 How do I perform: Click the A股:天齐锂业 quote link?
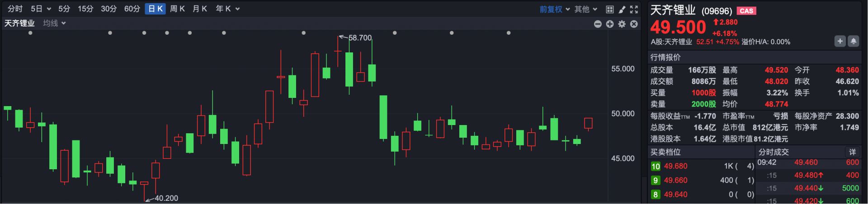point(671,42)
